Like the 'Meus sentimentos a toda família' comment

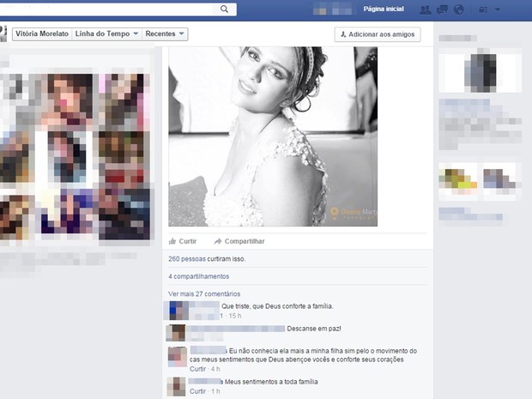click(x=197, y=391)
